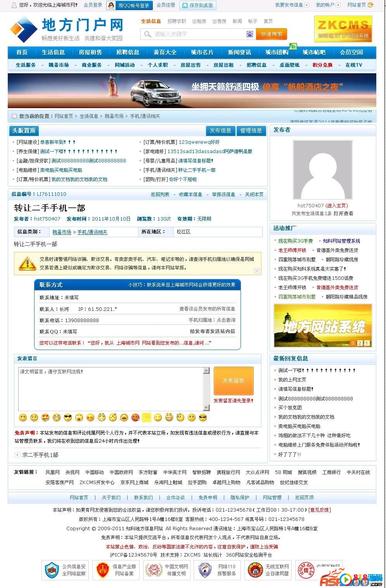
Task: Insert the sunglasses emoticon
Action: [68, 417]
